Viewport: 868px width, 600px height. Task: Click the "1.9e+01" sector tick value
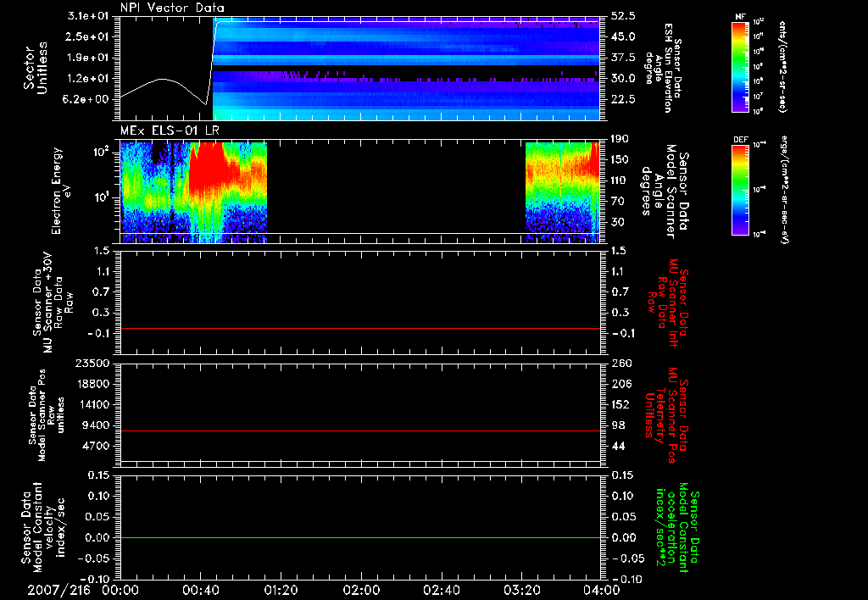(88, 58)
